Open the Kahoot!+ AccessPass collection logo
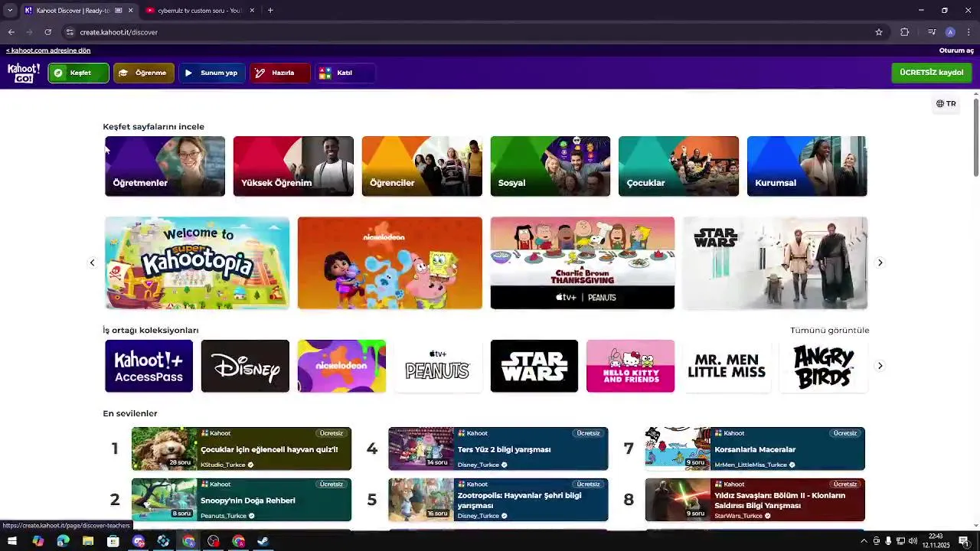 [x=149, y=366]
